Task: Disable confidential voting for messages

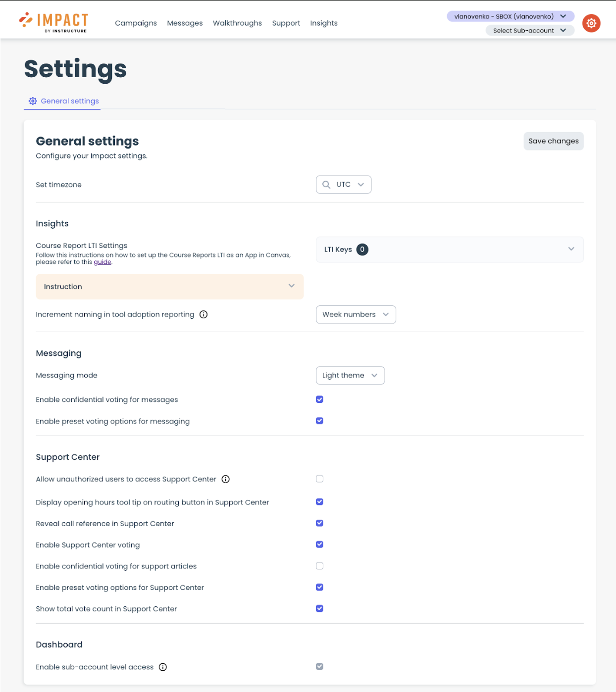Action: [319, 399]
